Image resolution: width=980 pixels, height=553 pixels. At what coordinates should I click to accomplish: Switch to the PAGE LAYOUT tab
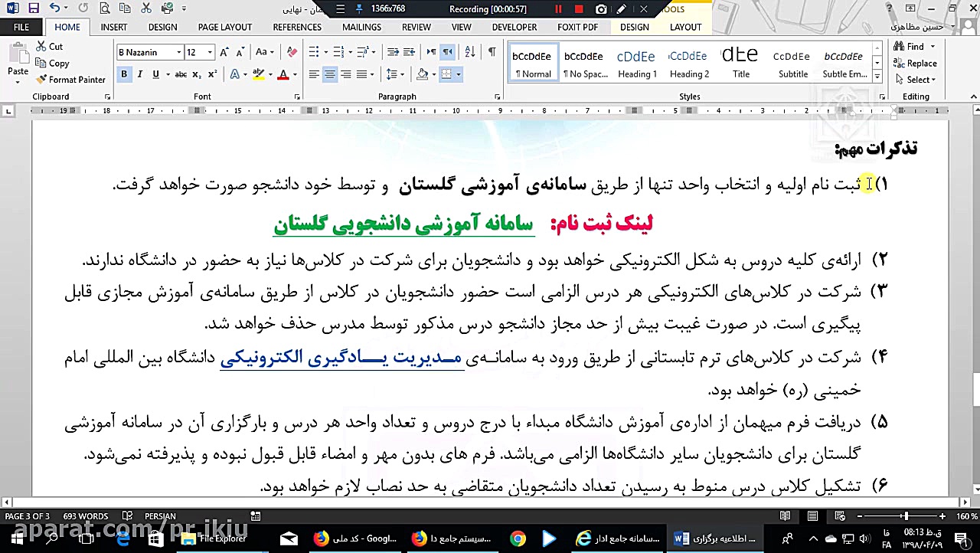225,27
